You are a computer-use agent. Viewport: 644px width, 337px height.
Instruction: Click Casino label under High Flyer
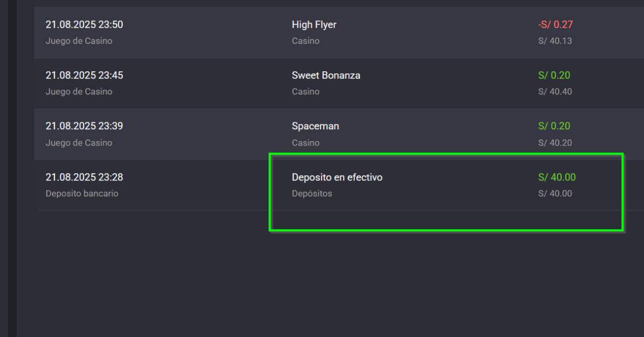point(305,41)
